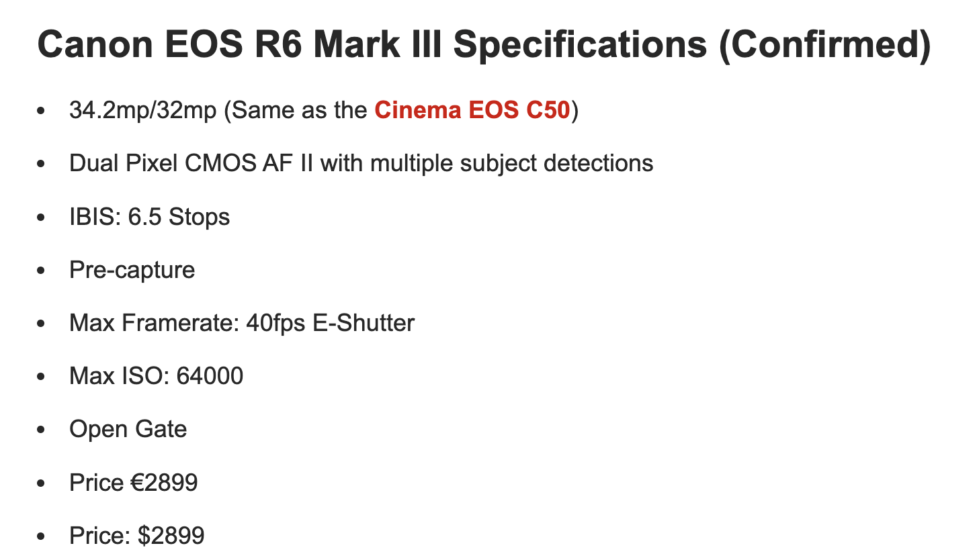Viewport: 977px width, 560px height.
Task: Click the Pre-capture list item
Action: (x=132, y=270)
